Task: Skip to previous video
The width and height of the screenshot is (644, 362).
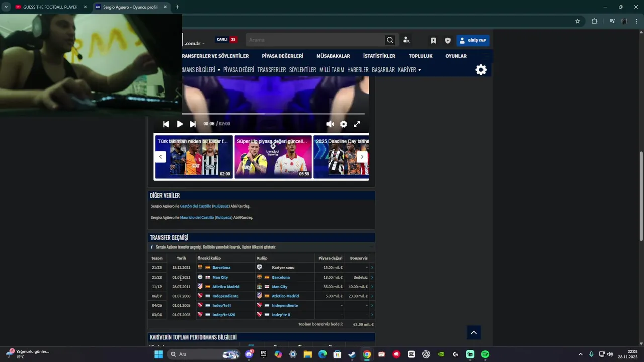Action: pos(166,124)
